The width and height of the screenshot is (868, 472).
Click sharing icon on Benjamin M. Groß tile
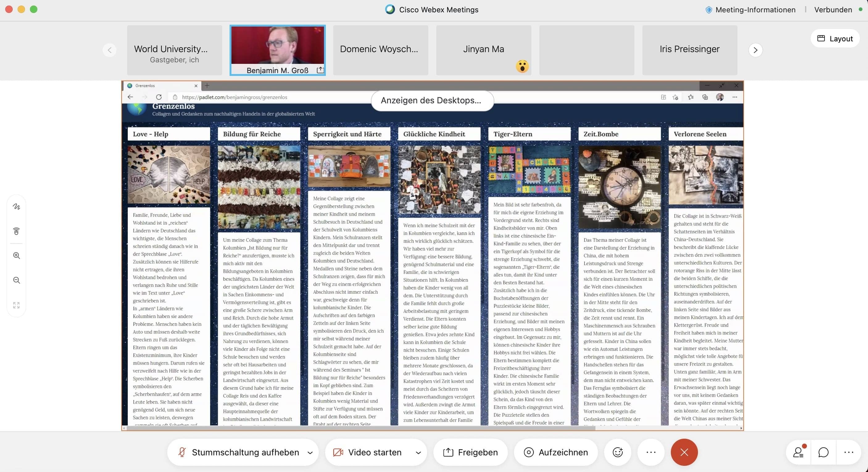tap(320, 70)
